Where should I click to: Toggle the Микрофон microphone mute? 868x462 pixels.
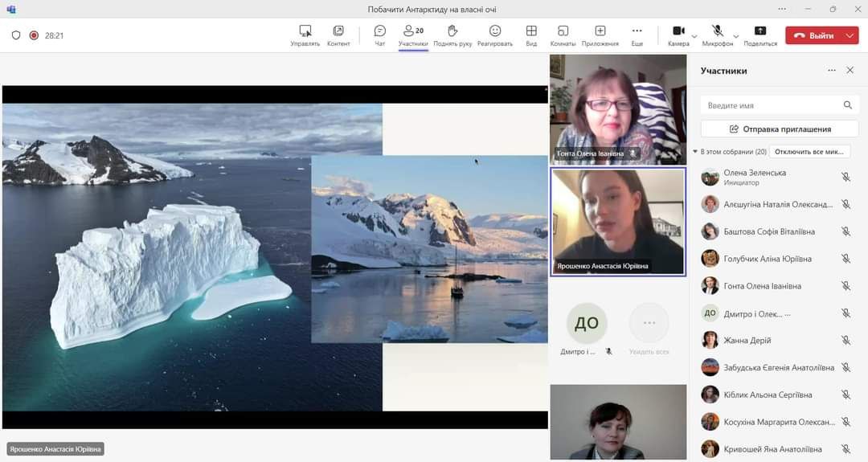tap(717, 31)
